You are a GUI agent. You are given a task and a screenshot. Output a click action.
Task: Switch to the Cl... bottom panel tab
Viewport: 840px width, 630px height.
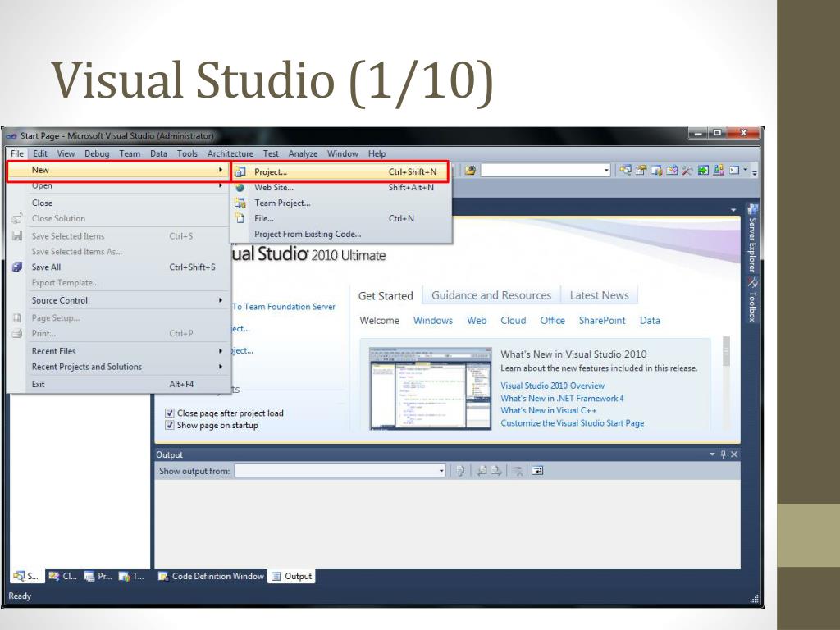[62, 577]
